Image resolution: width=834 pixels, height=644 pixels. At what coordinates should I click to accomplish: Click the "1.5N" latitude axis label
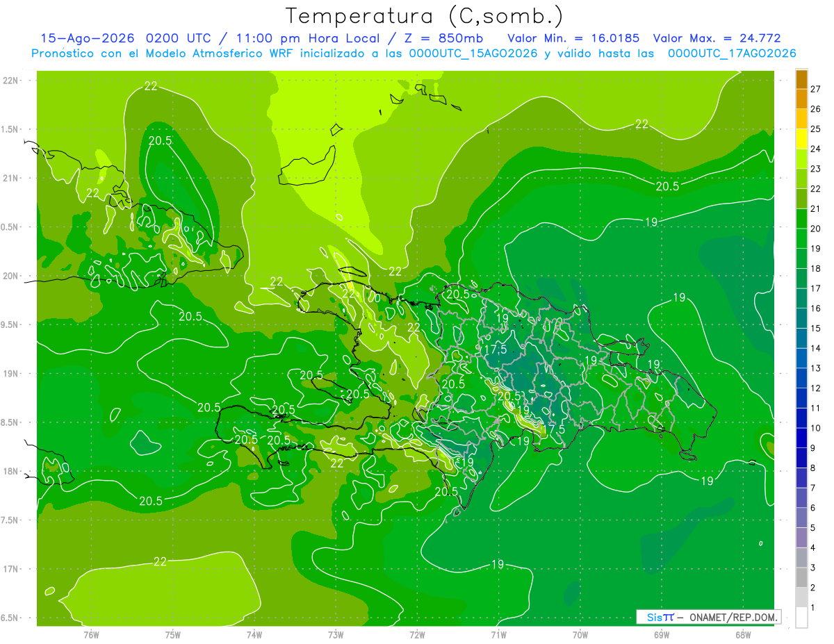coord(11,129)
